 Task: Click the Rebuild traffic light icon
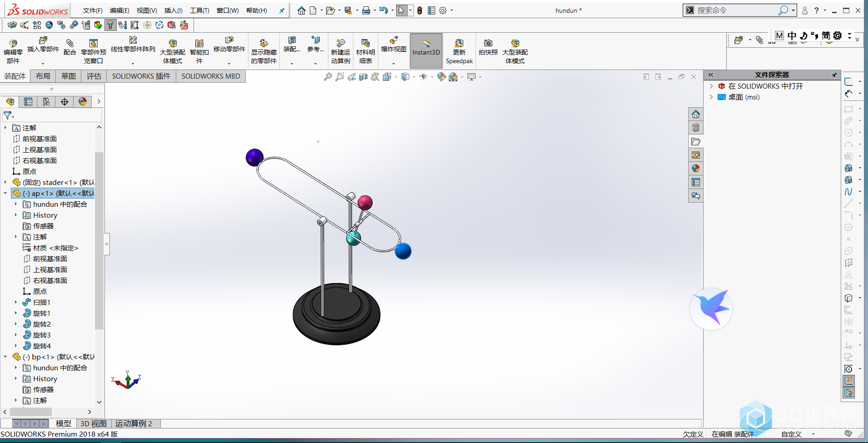(x=420, y=10)
